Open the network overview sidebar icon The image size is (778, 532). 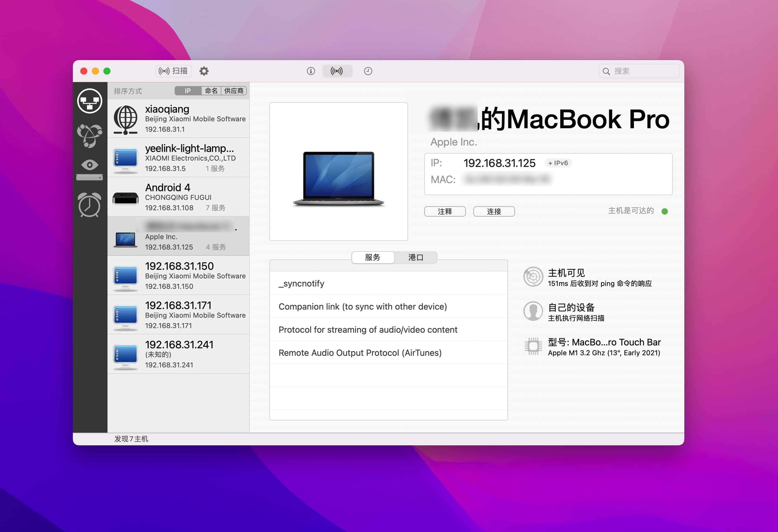coord(89,101)
